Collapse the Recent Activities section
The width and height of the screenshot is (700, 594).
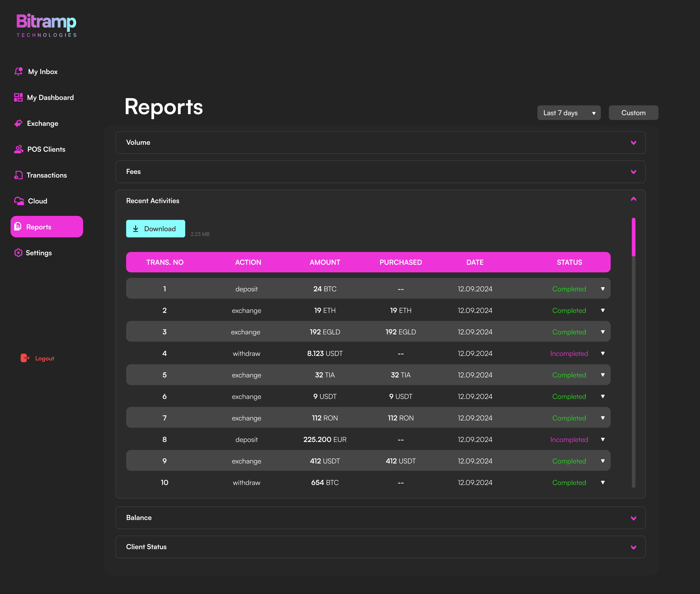click(x=633, y=199)
